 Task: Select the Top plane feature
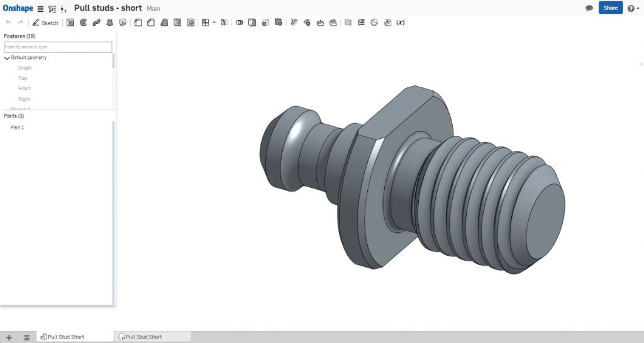pyautogui.click(x=23, y=78)
